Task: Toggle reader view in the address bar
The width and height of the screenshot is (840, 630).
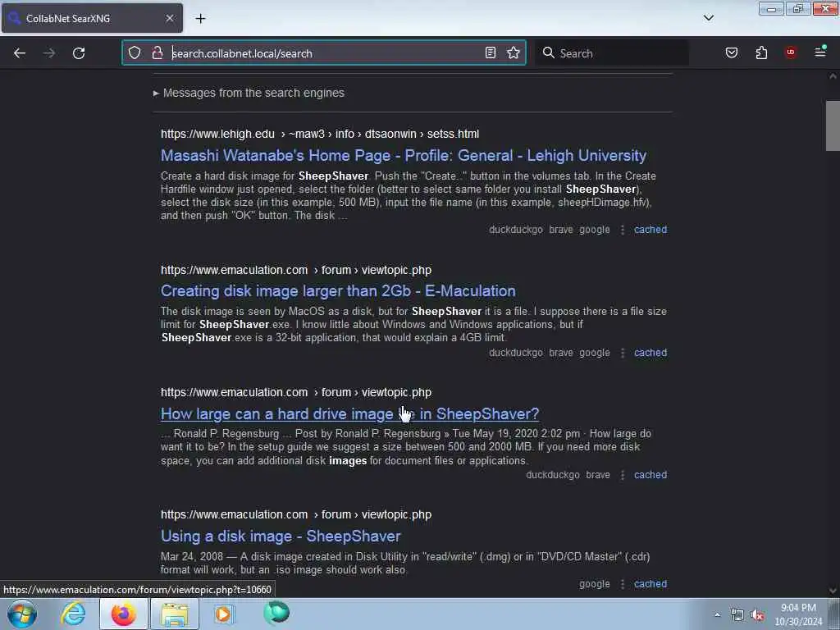Action: 491,52
